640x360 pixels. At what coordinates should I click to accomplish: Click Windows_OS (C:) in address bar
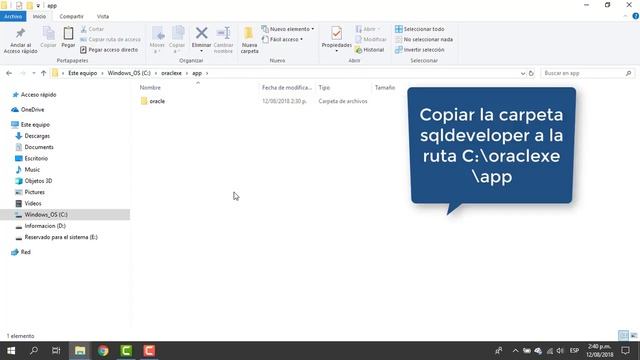(x=129, y=73)
